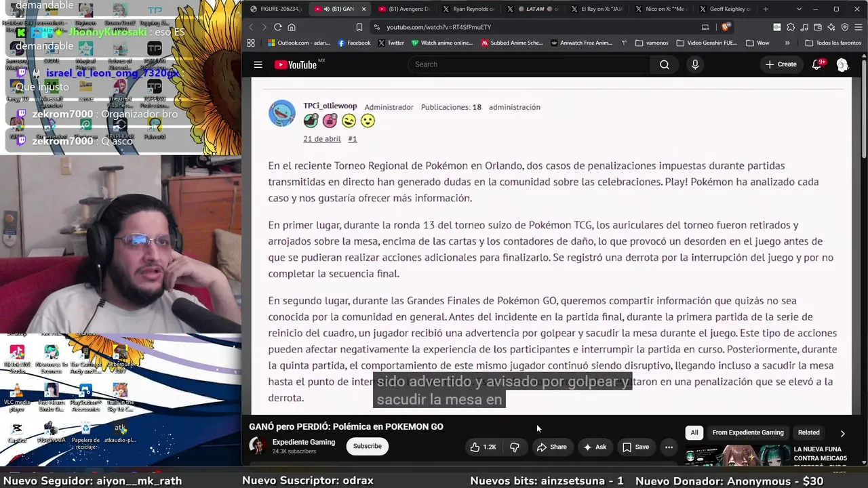Screen dimensions: 868x488
Task: Open Subbed Anime Schedule bookmark
Action: pos(512,43)
